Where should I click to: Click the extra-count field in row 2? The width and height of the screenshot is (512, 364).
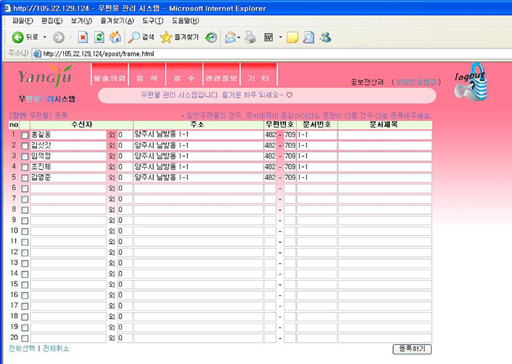click(x=125, y=145)
